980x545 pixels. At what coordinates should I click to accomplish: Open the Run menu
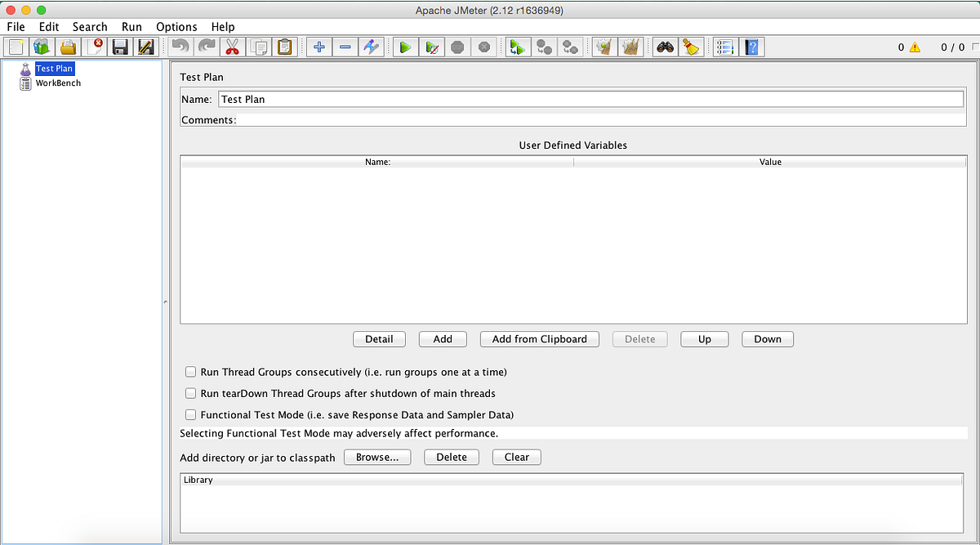point(131,26)
